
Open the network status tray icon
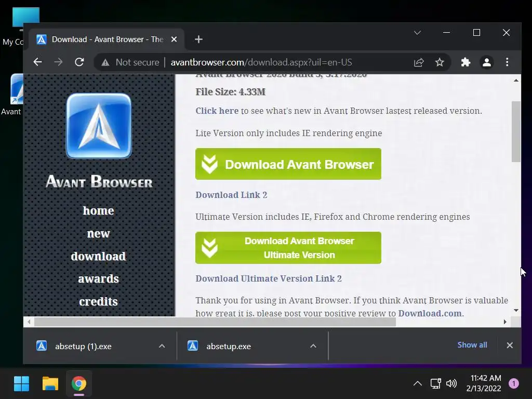[436, 384]
